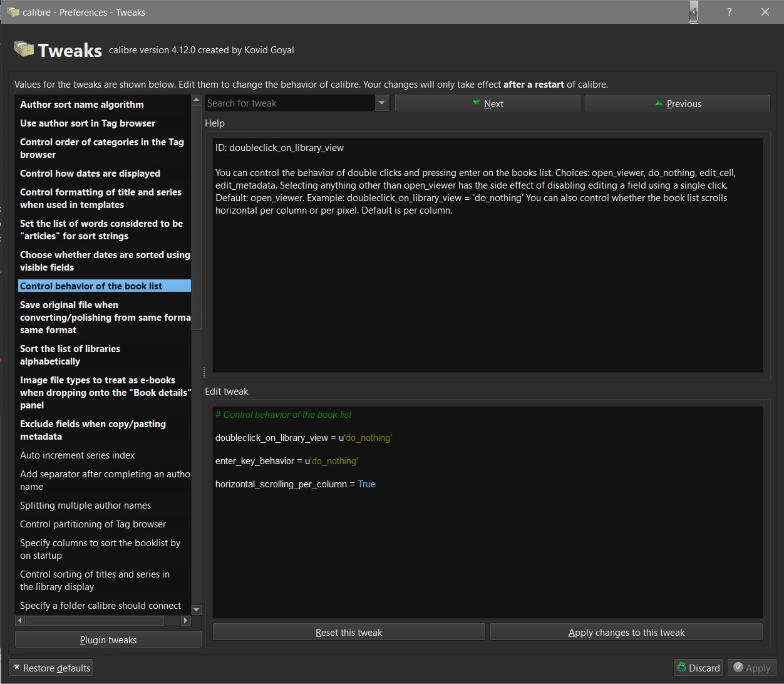The height and width of the screenshot is (684, 784).
Task: Click the splitter handle between list and editor
Action: [x=204, y=372]
